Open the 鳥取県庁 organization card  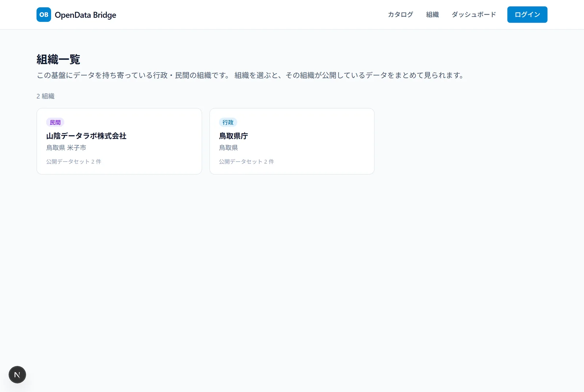292,141
